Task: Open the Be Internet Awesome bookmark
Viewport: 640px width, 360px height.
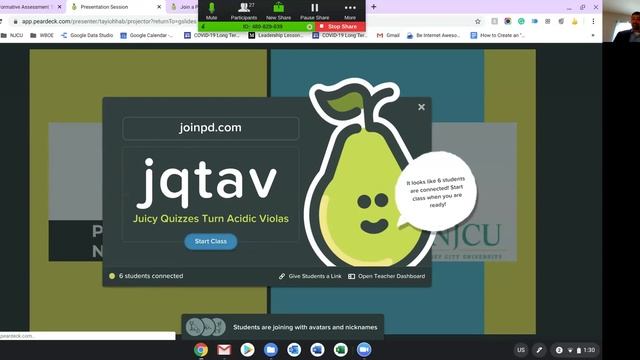Action: click(433, 36)
